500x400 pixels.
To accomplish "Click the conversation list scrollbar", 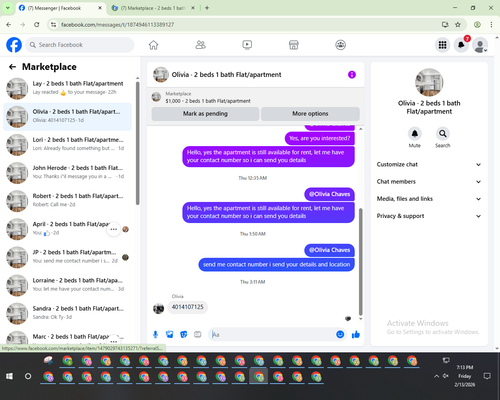I will (x=137, y=143).
